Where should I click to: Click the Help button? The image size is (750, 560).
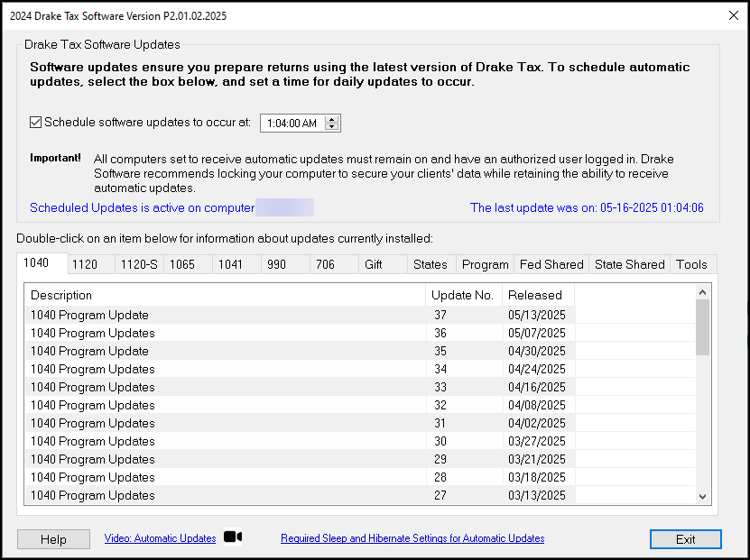click(53, 539)
